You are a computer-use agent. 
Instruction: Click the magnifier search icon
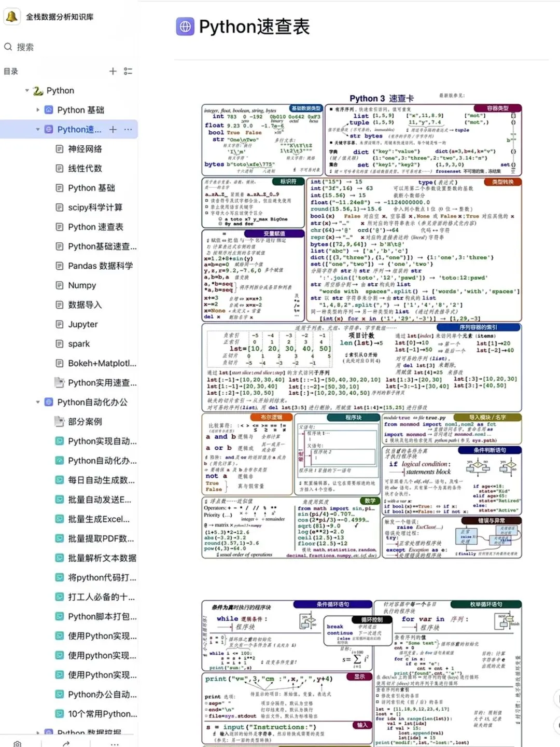pos(8,47)
